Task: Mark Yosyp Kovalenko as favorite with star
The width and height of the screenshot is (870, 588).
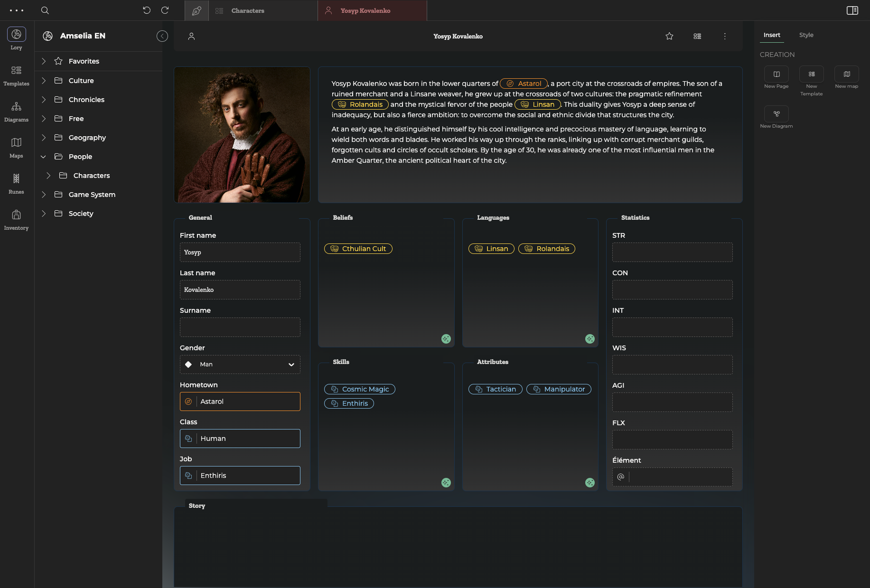Action: point(669,36)
